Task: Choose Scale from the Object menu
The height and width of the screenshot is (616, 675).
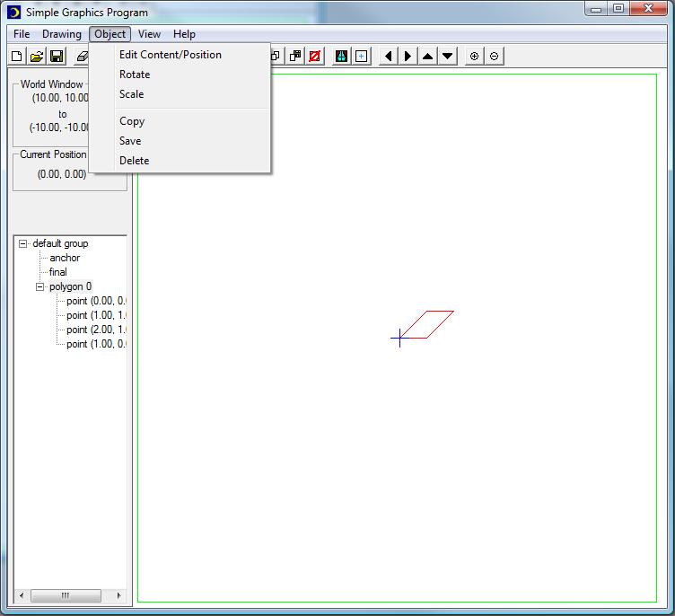Action: pos(131,94)
